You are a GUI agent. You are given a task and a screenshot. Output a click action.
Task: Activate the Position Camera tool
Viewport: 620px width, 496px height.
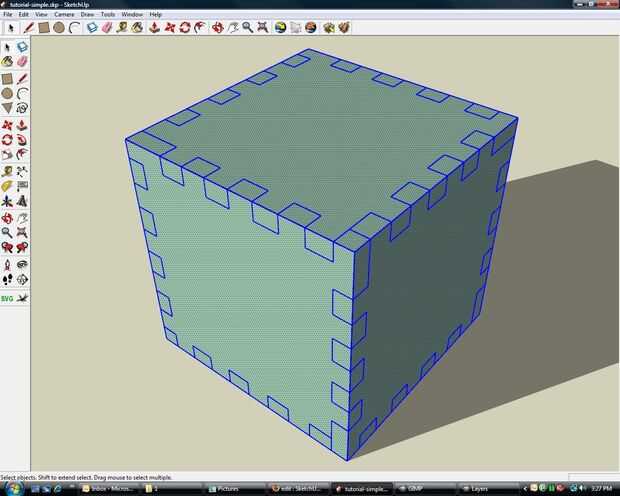coord(7,265)
